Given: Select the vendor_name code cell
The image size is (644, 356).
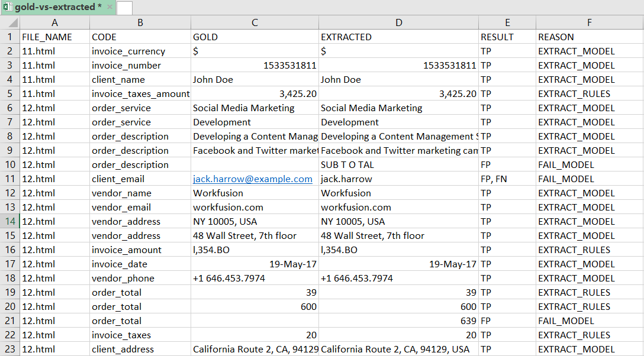Looking at the screenshot, I should (x=140, y=193).
